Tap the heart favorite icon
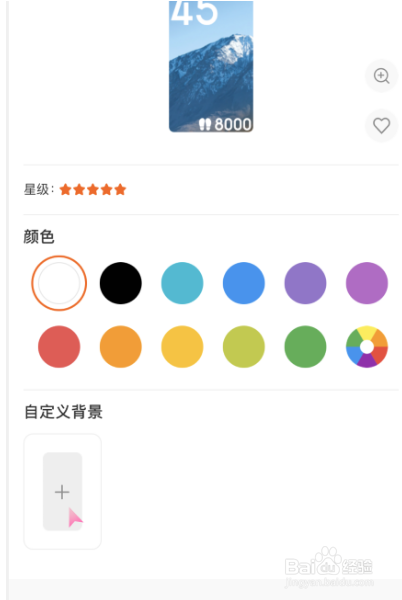402x600 pixels. (381, 126)
